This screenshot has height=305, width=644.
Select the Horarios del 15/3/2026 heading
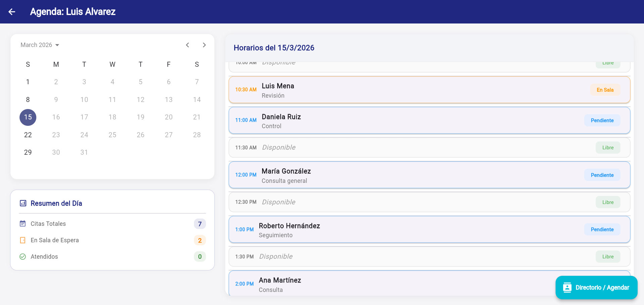(274, 48)
